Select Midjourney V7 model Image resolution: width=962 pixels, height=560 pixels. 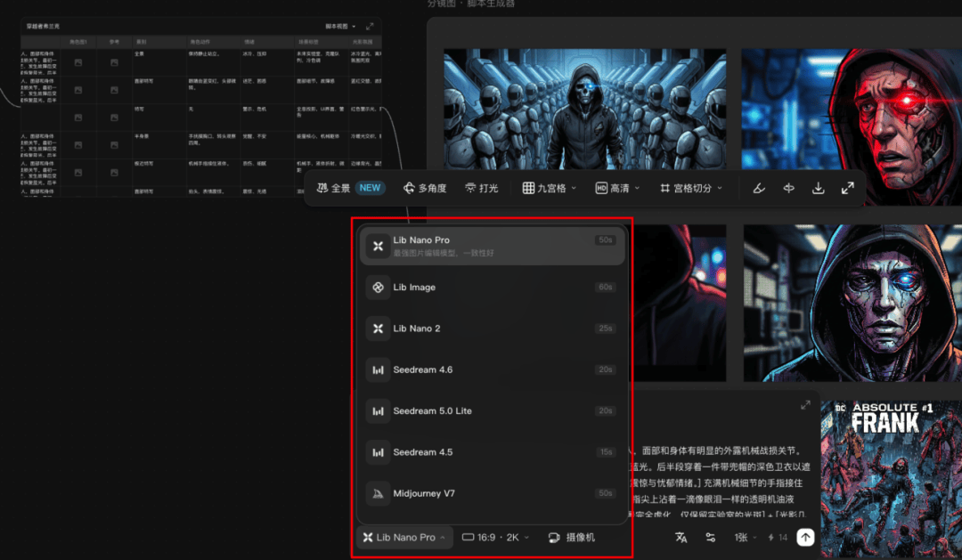point(492,493)
